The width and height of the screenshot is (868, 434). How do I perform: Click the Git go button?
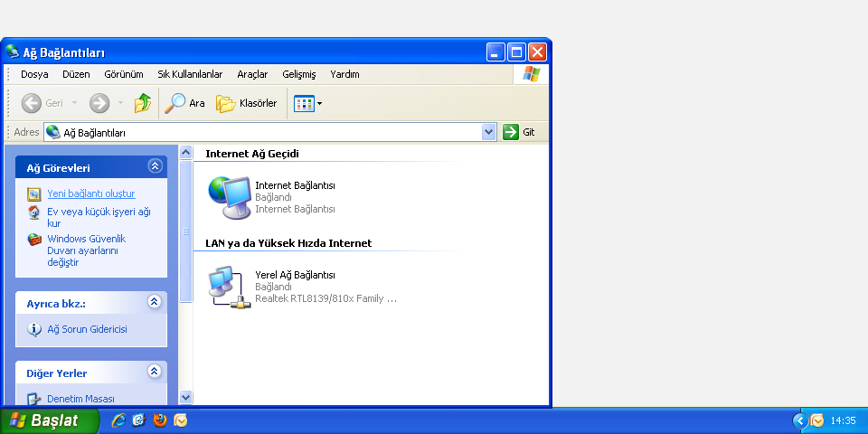[519, 132]
